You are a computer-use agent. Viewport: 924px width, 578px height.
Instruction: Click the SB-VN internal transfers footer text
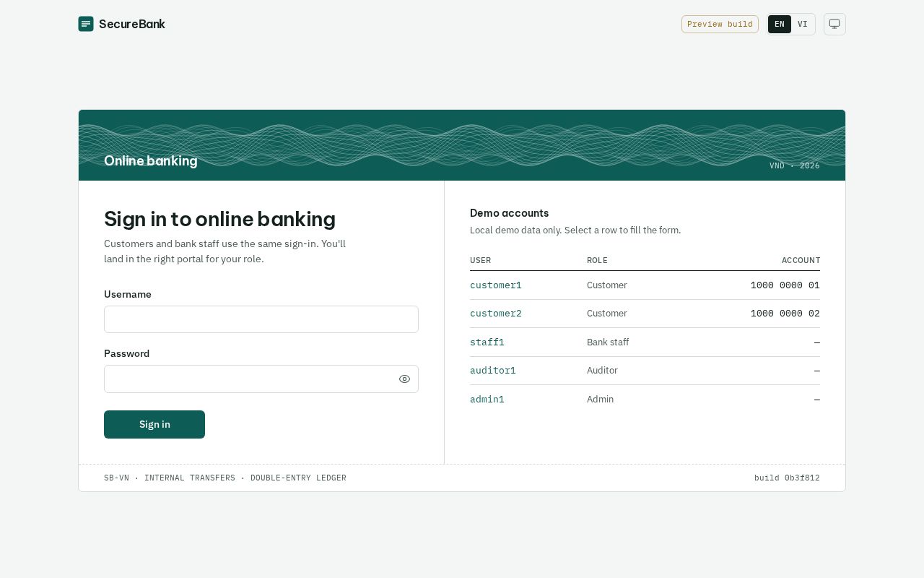[x=225, y=478]
